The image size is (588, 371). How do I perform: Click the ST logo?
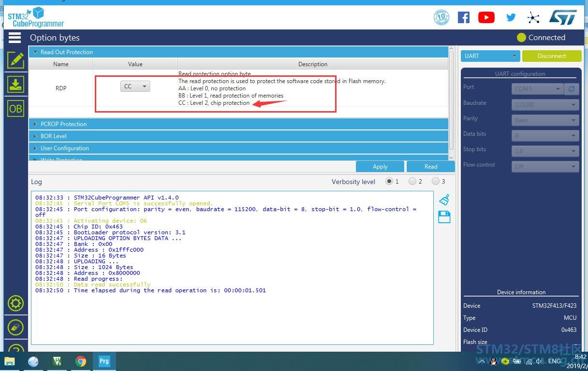click(x=563, y=17)
